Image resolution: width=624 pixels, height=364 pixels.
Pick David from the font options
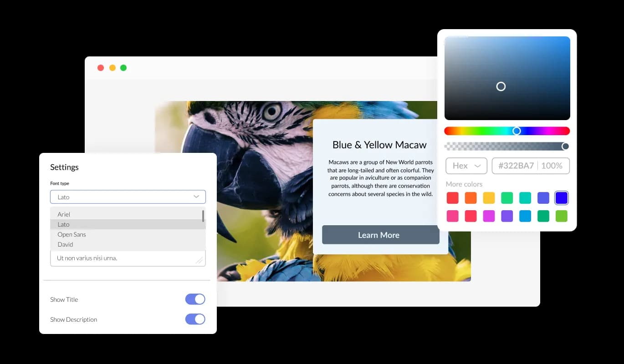[65, 244]
